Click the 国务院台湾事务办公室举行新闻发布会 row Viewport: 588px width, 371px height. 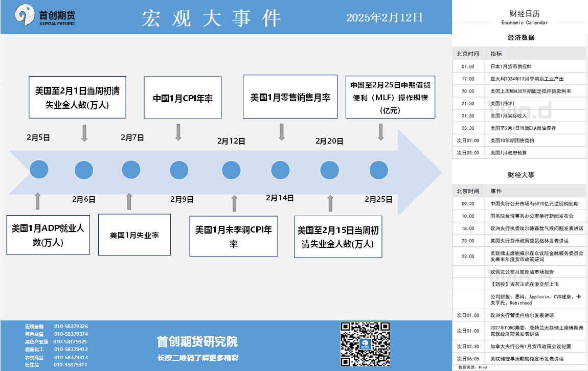coord(519,216)
